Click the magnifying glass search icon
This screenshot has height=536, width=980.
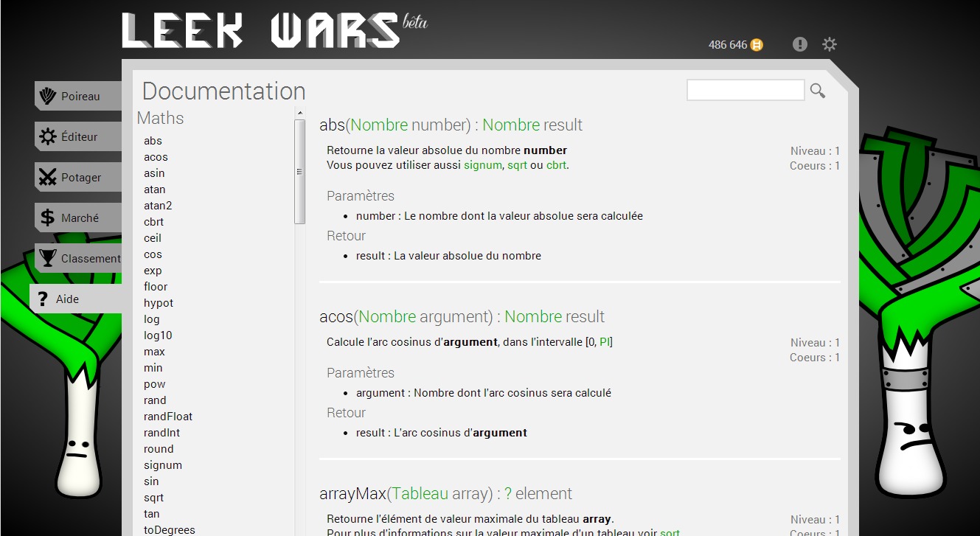pyautogui.click(x=817, y=91)
